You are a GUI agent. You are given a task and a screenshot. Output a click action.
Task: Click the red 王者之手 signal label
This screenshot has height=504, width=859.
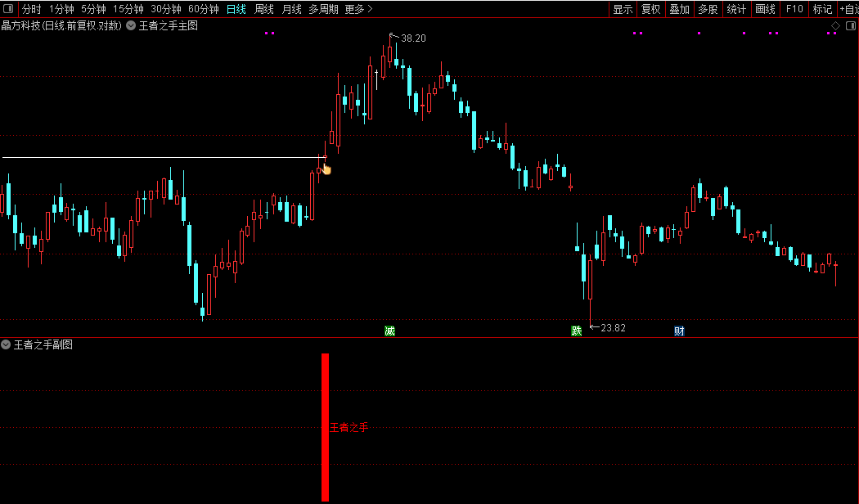[x=349, y=427]
